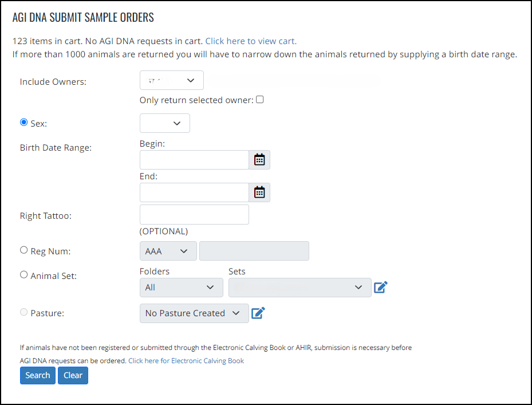Click the Reg Num number input field

tap(254, 251)
